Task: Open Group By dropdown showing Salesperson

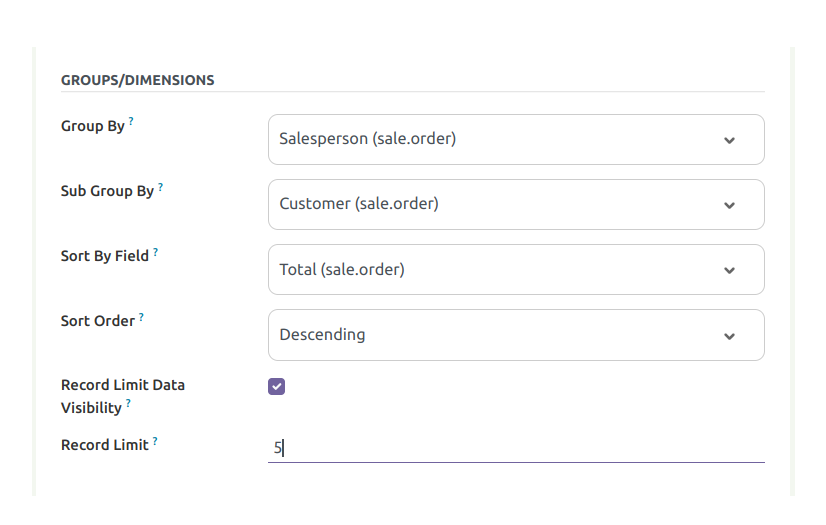Action: point(500,139)
